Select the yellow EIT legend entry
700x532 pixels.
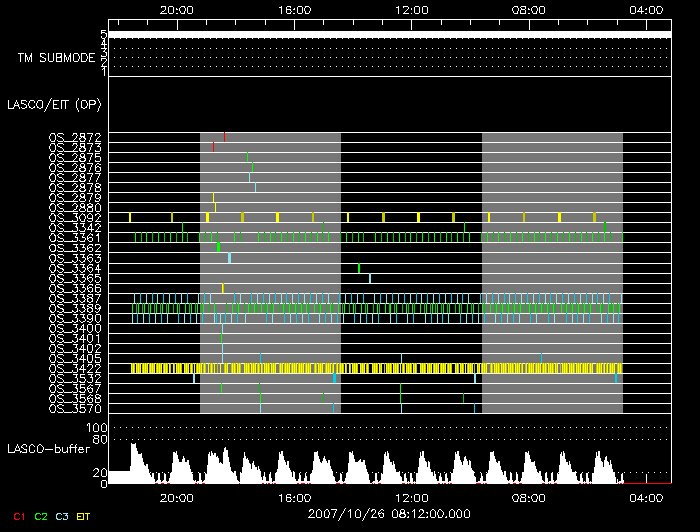tap(85, 516)
